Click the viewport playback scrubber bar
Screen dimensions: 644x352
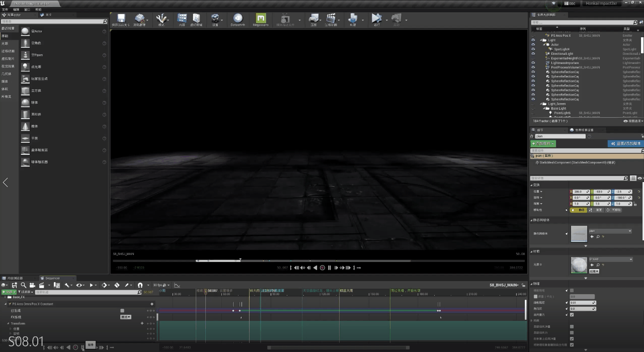[x=318, y=261]
